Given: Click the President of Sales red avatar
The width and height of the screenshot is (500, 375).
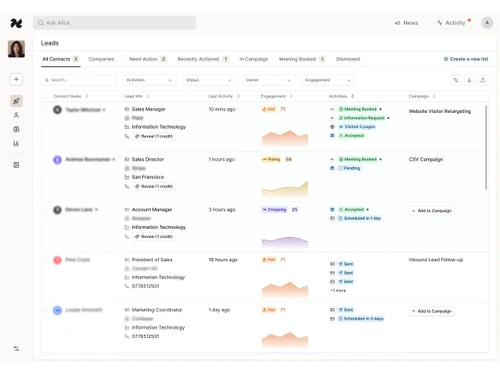Looking at the screenshot, I should pyautogui.click(x=57, y=260).
